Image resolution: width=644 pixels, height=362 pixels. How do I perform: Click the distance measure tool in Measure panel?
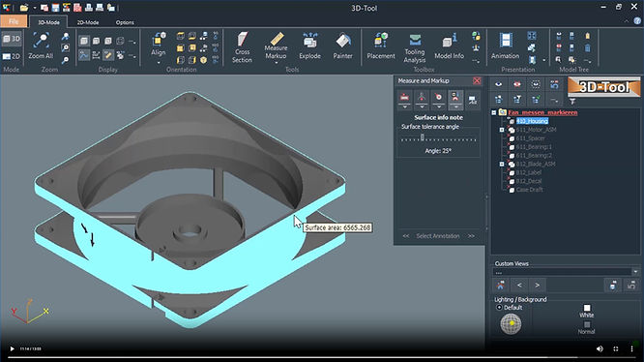404,98
